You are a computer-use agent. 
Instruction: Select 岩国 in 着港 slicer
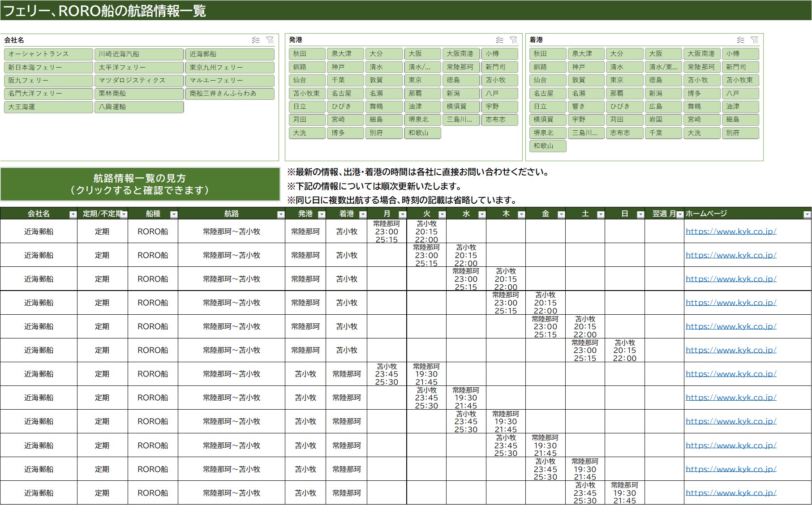point(663,120)
